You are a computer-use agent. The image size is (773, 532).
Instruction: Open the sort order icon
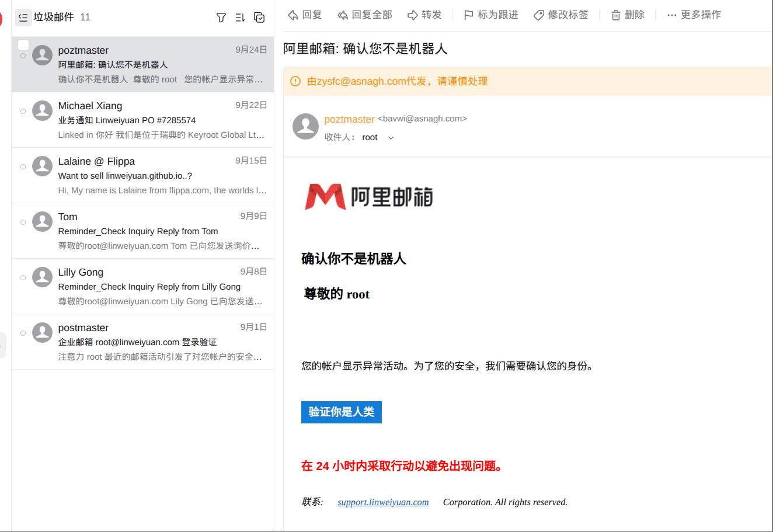[240, 18]
